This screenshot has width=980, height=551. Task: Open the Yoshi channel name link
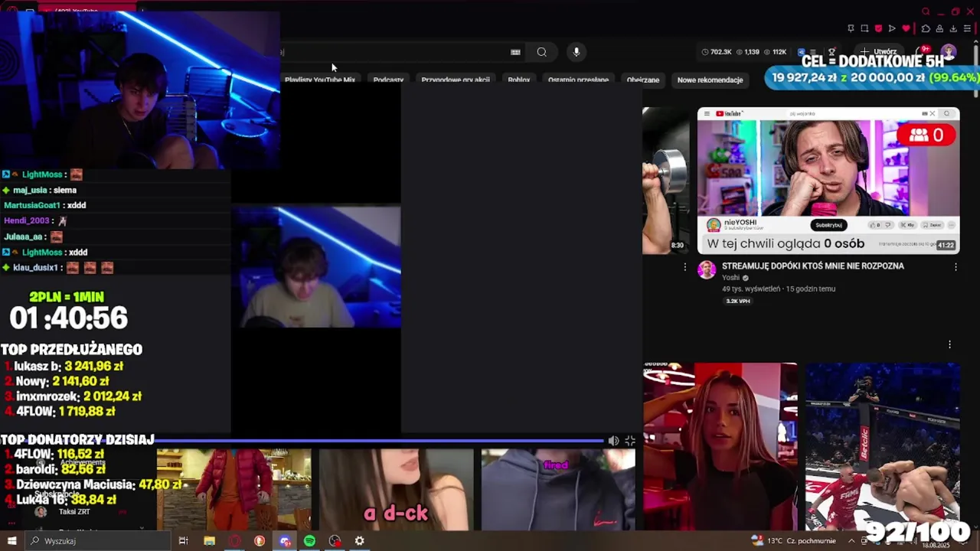click(731, 278)
